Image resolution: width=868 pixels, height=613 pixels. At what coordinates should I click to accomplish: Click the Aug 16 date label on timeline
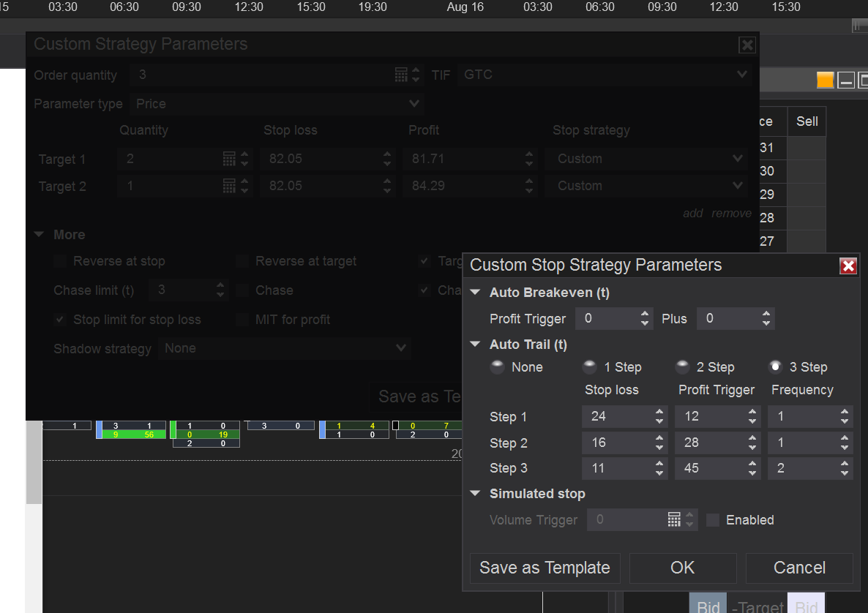tap(465, 7)
